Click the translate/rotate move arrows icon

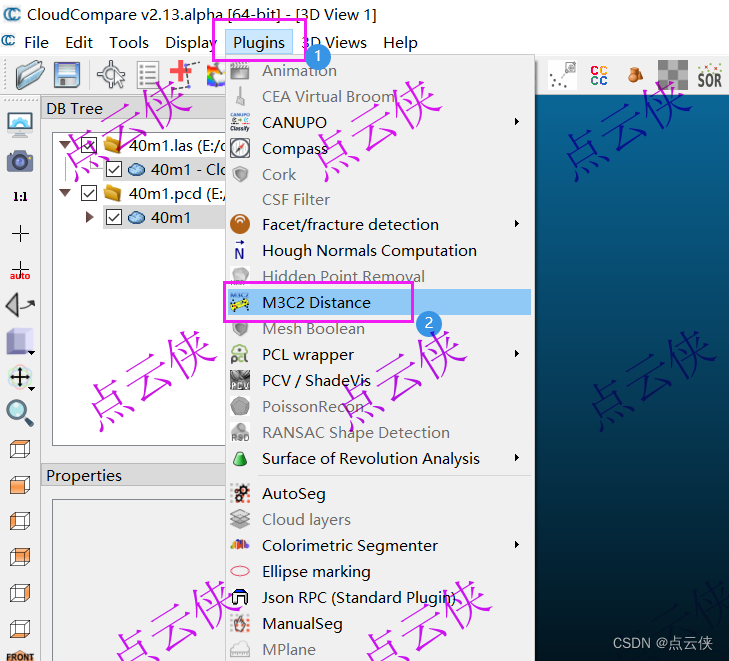pyautogui.click(x=20, y=377)
